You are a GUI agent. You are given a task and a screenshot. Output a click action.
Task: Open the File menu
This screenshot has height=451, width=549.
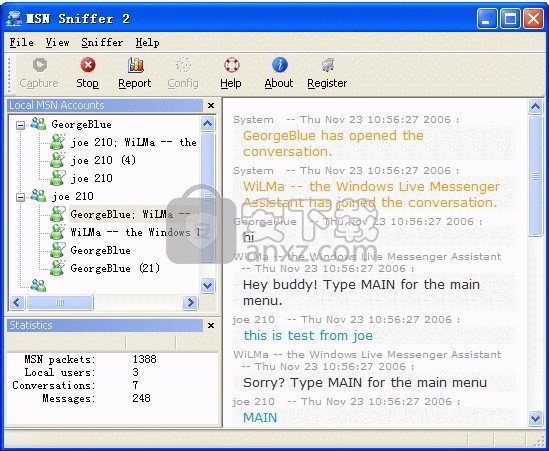click(x=22, y=43)
